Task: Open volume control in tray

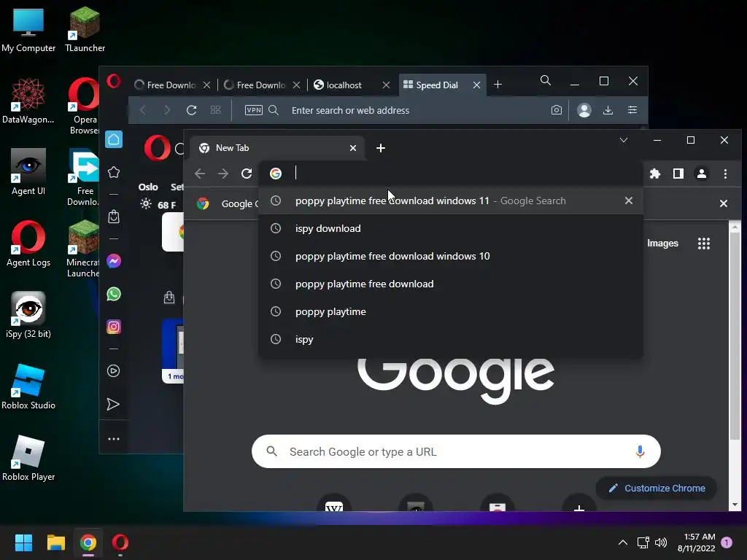Action: 661,542
